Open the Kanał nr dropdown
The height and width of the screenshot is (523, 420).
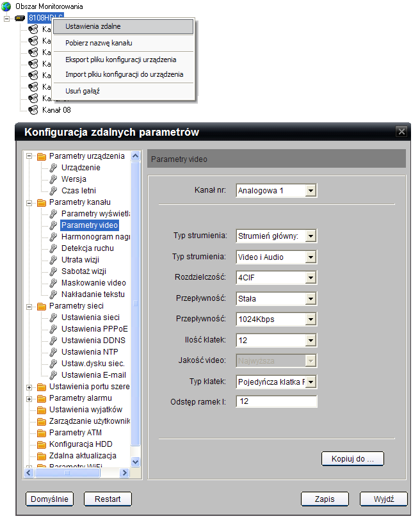311,191
